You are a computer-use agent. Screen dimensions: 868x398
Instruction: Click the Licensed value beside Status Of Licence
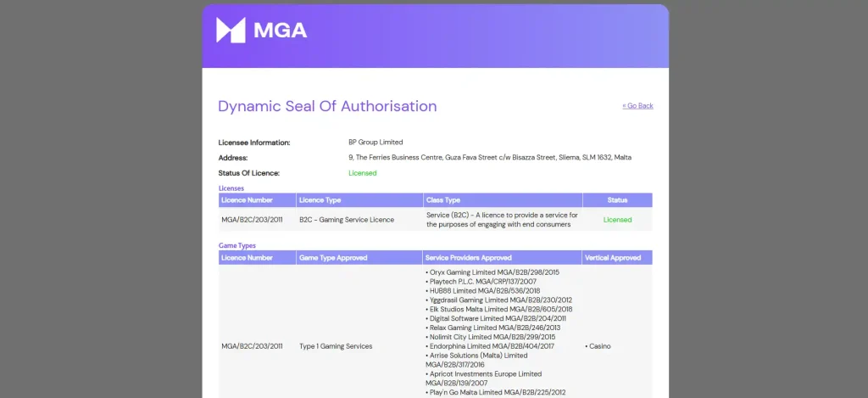click(x=363, y=173)
